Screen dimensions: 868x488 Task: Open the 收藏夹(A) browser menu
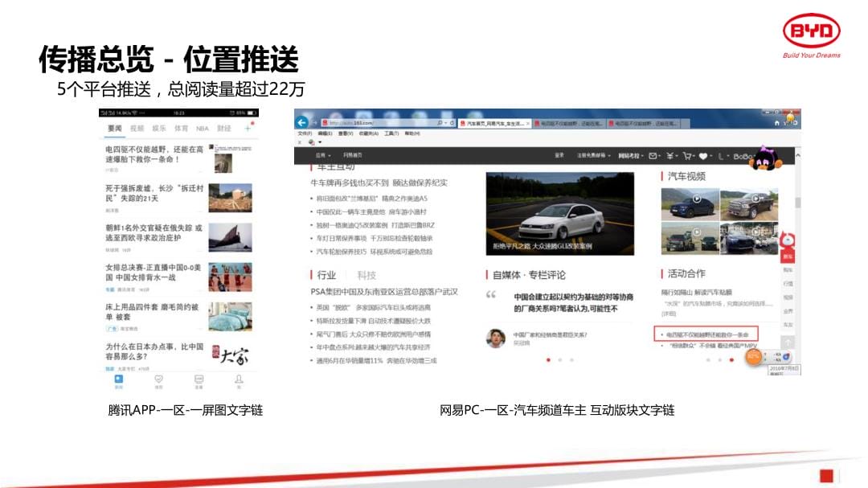pyautogui.click(x=369, y=133)
